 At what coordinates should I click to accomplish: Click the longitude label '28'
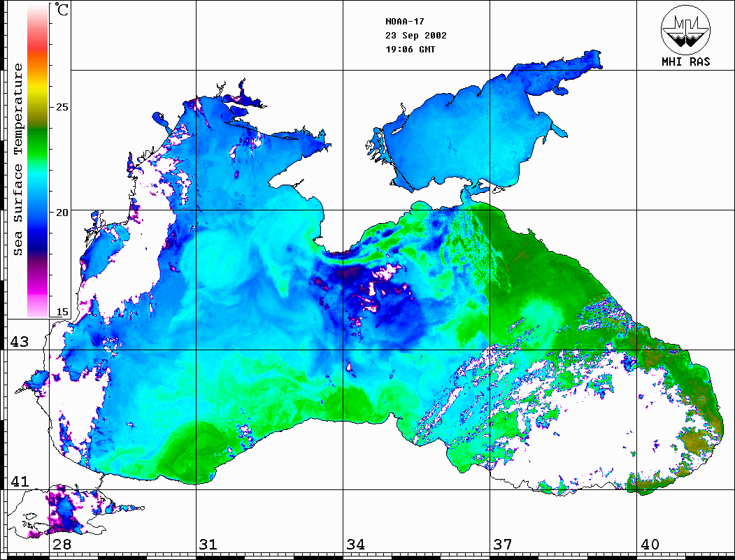[x=62, y=544]
